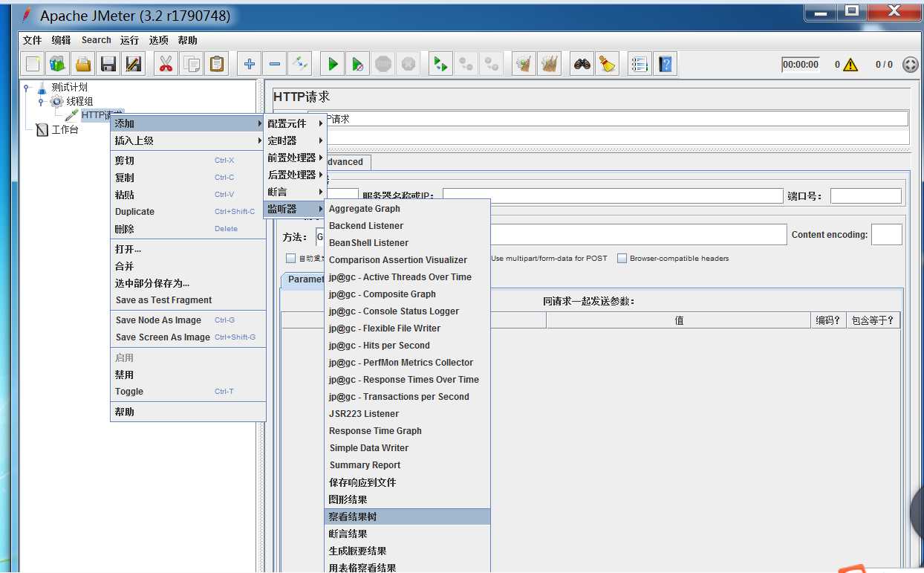Viewport: 924px width, 573px height.
Task: Open the 选项 menu
Action: click(x=158, y=40)
